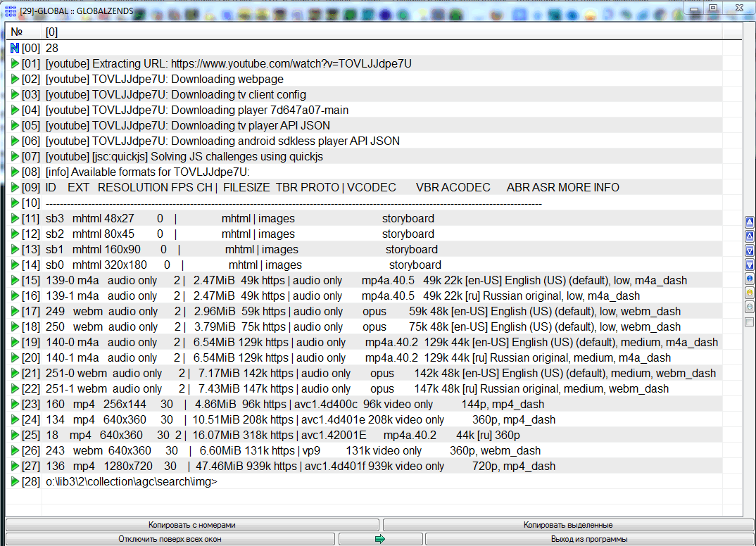Click the gray sphere sidebar icon
This screenshot has height=546, width=756.
(x=750, y=307)
